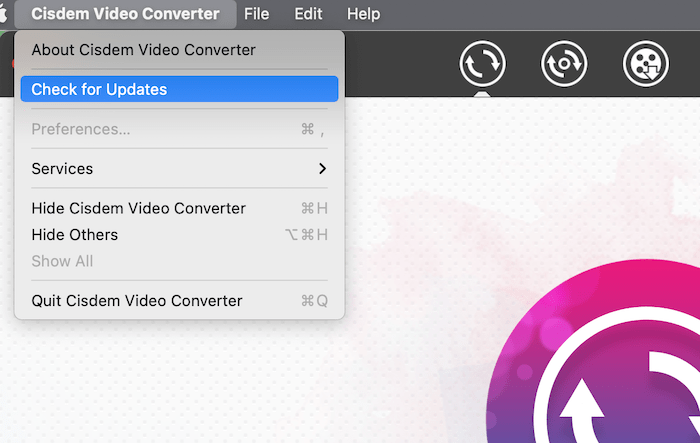This screenshot has width=700, height=443.
Task: Open the File menu
Action: tap(257, 14)
